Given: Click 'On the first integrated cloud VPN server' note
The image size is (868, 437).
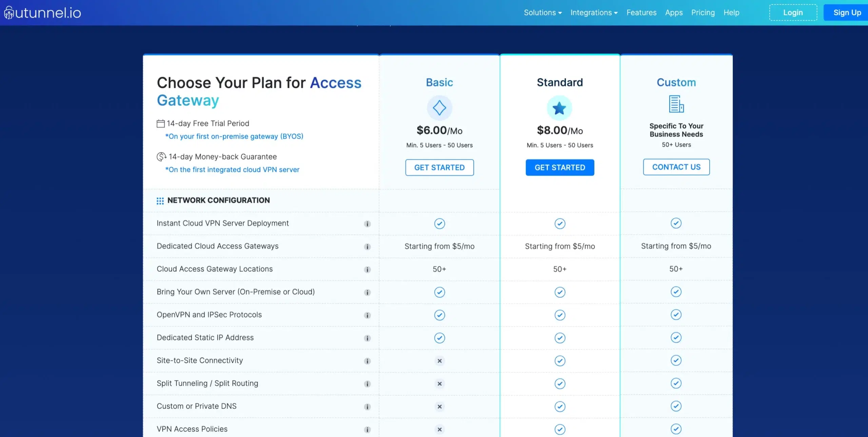Looking at the screenshot, I should point(232,170).
